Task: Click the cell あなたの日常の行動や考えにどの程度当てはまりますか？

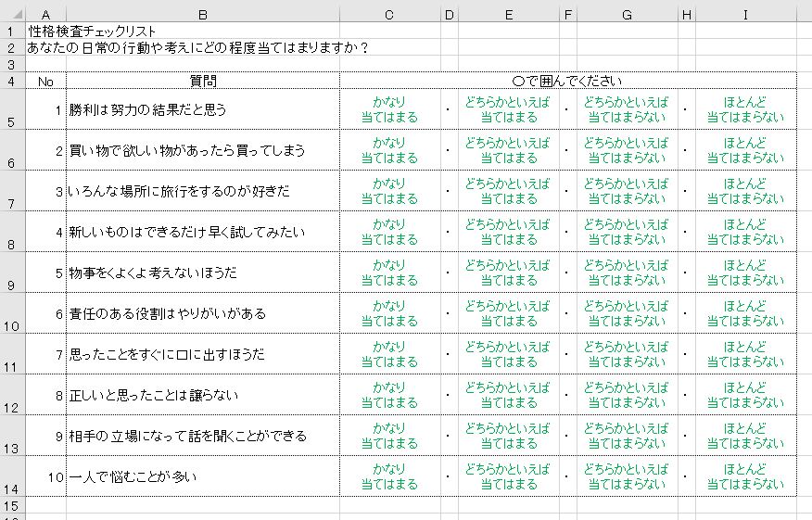Action: click(x=197, y=47)
